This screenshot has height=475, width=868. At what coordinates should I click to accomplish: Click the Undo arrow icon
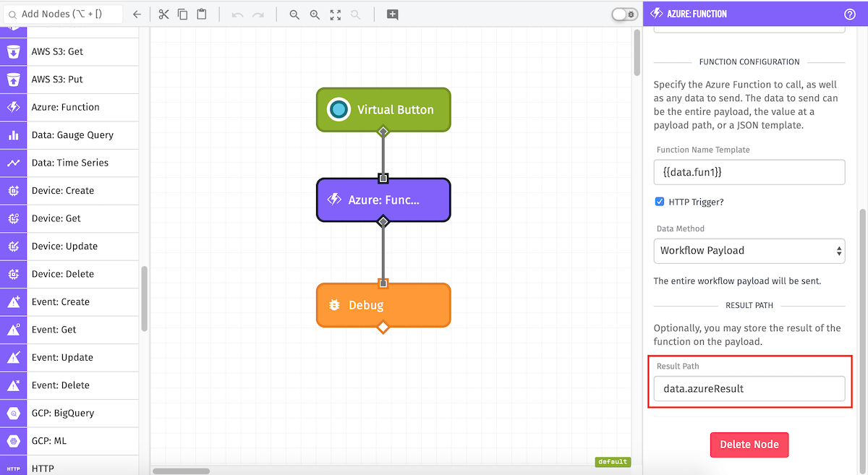[x=237, y=14]
